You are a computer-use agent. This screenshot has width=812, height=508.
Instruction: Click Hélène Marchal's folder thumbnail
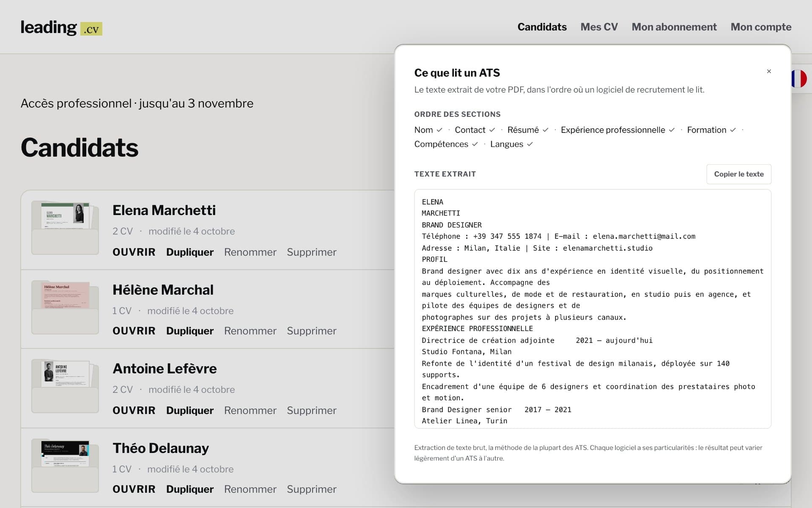(x=65, y=307)
